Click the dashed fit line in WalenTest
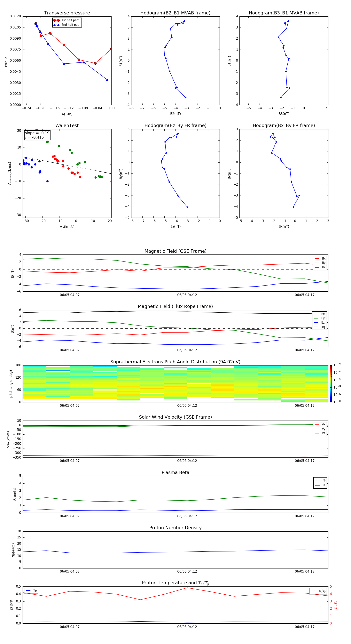The image size is (351, 644). (67, 165)
